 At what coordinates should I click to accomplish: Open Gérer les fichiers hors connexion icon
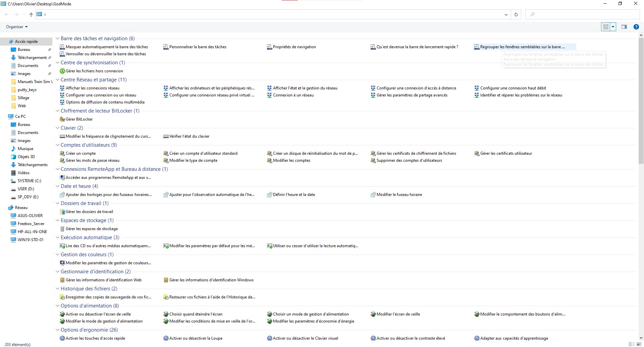[x=62, y=71]
